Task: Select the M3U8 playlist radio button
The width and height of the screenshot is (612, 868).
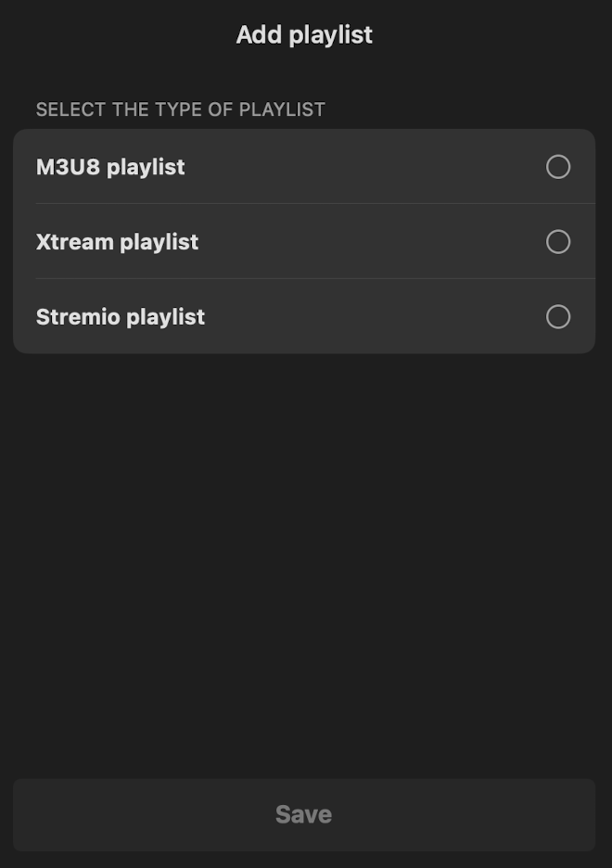Action: click(558, 167)
